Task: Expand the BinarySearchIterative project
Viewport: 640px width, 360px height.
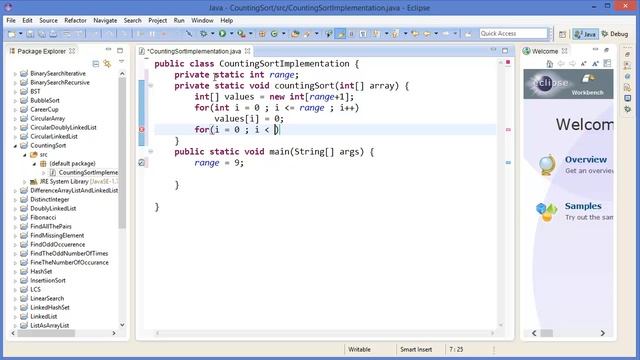Action: coord(16,74)
